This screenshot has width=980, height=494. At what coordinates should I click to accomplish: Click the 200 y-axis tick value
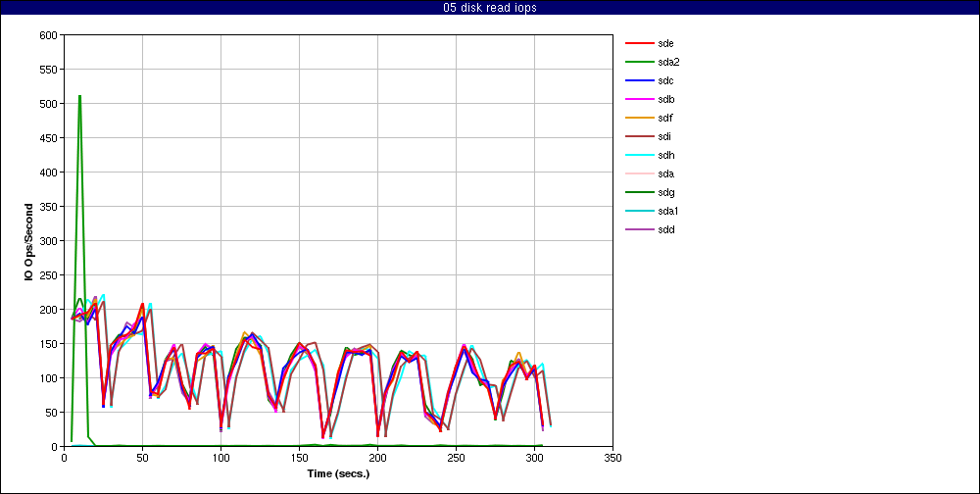tap(49, 310)
